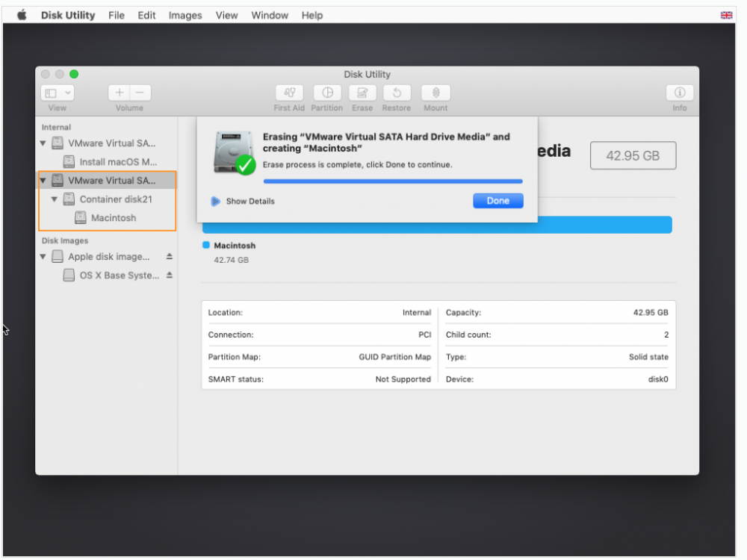Click the GUID Partition Map value

395,357
